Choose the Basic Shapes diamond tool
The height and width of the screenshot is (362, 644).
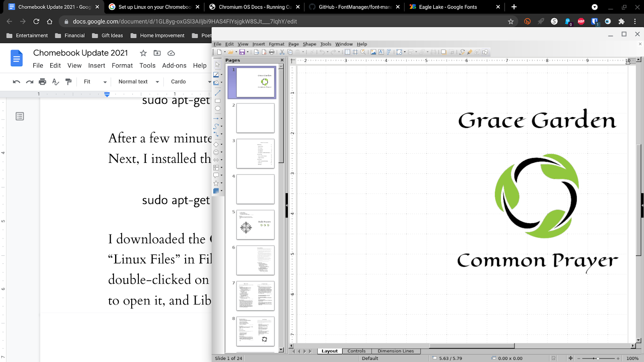click(216, 144)
